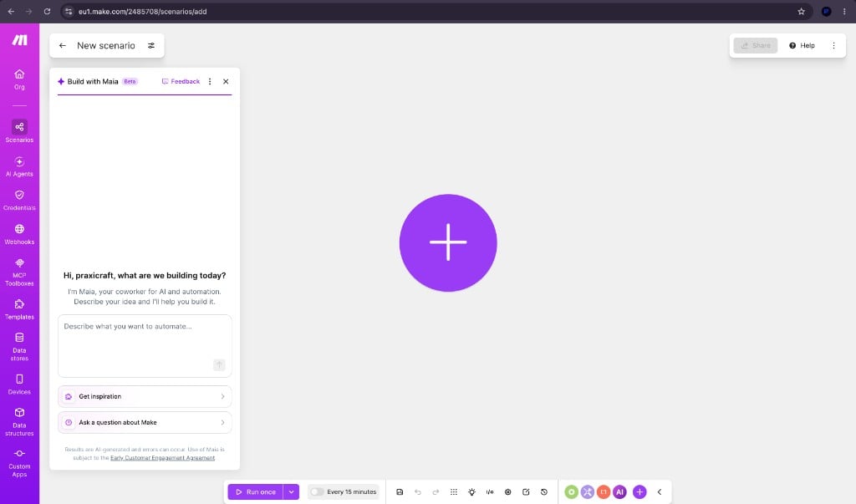Open the Feedback link
This screenshot has width=856, height=504.
(181, 81)
